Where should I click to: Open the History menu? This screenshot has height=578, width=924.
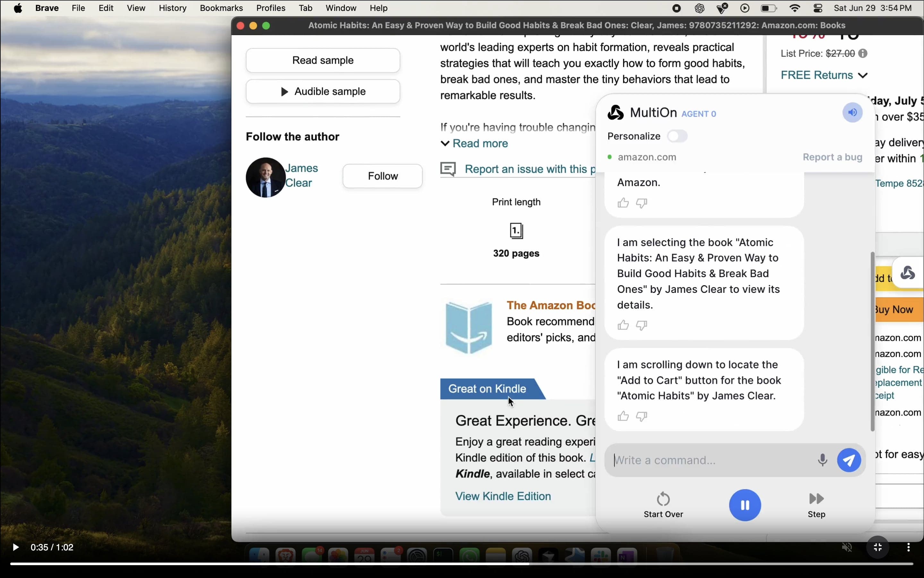coord(173,8)
